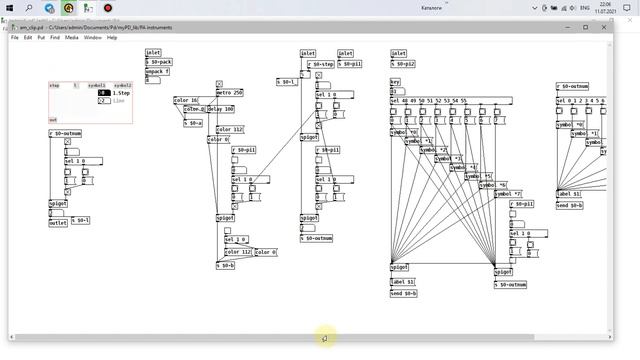
Task: Open the Window menu
Action: click(93, 38)
